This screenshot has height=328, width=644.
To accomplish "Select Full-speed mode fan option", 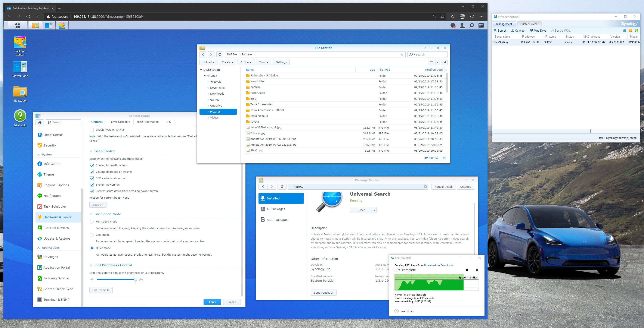I will coord(92,222).
